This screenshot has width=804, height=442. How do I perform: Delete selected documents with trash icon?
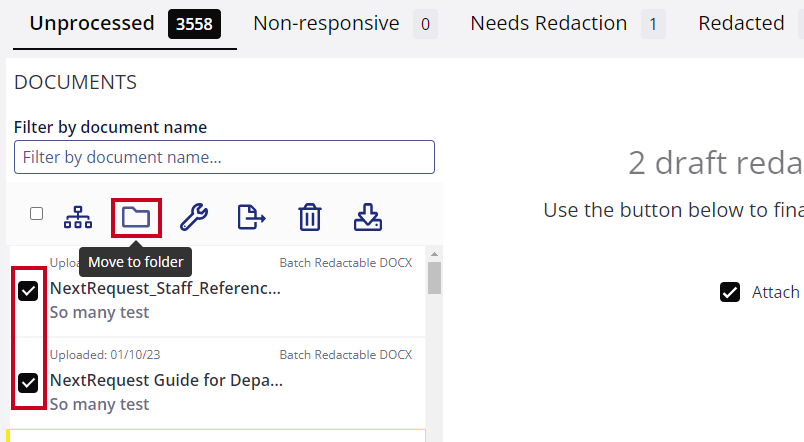pos(310,217)
